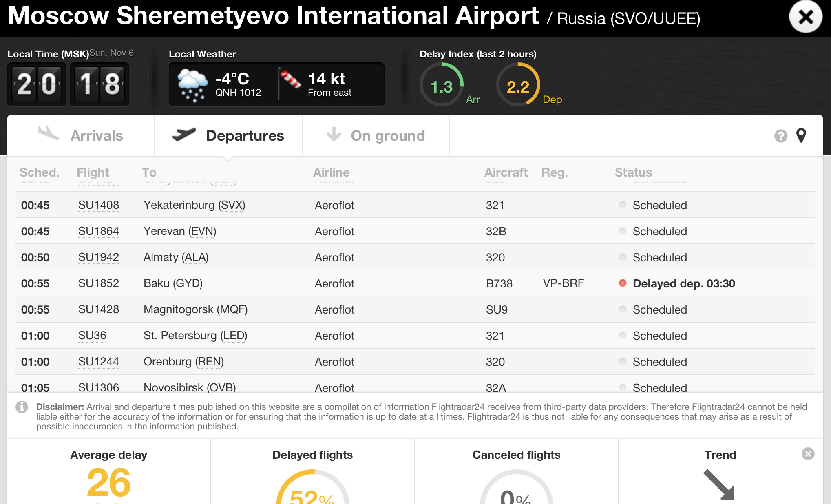Click the landing plane icon on Arrivals

pyautogui.click(x=49, y=133)
